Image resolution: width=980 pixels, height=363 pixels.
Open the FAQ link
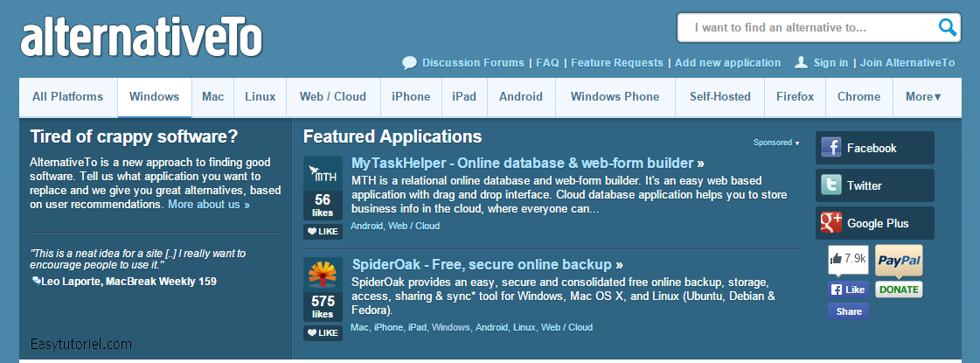[547, 63]
